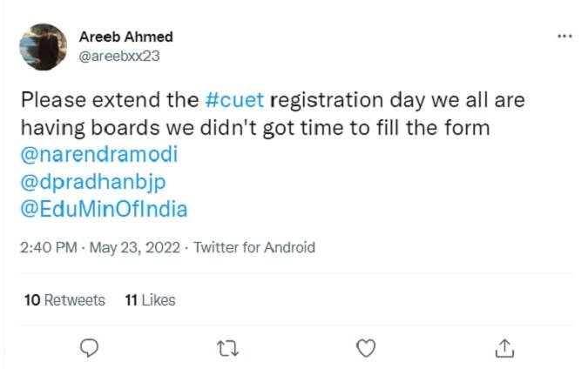The image size is (588, 369).
Task: Like the tweet with the heart icon
Action: pyautogui.click(x=367, y=347)
